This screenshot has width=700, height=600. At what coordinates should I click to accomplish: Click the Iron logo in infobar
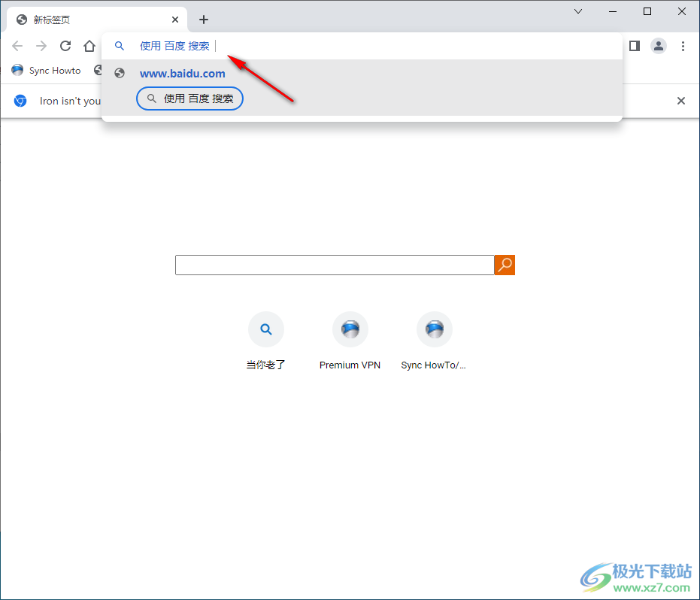point(20,101)
